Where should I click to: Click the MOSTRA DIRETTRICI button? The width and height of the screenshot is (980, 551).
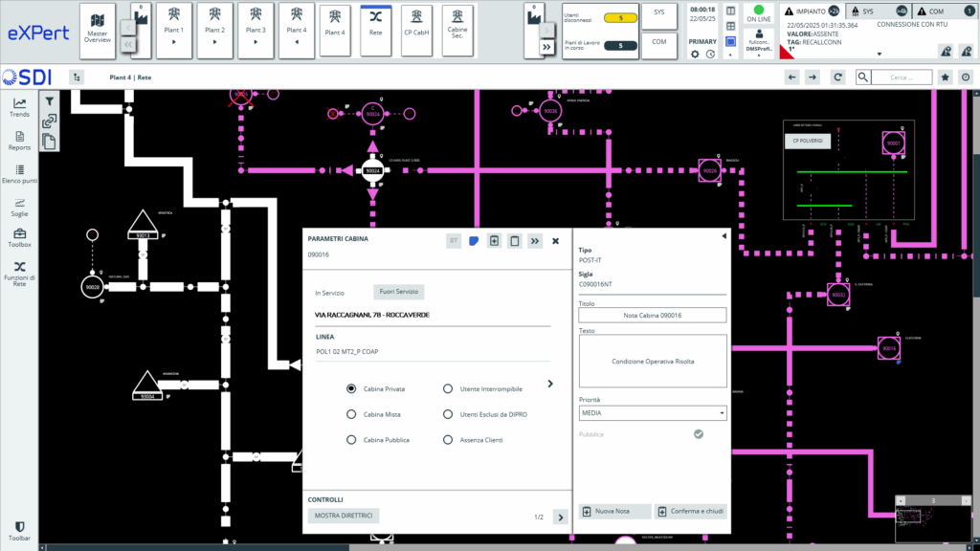(x=344, y=517)
